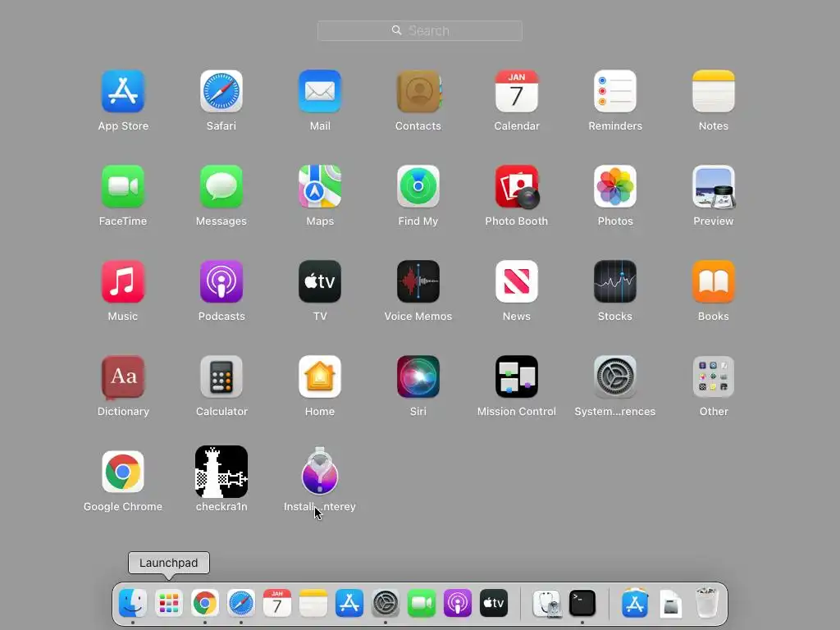Open the News app
Viewport: 840px width, 630px height.
pyautogui.click(x=517, y=281)
